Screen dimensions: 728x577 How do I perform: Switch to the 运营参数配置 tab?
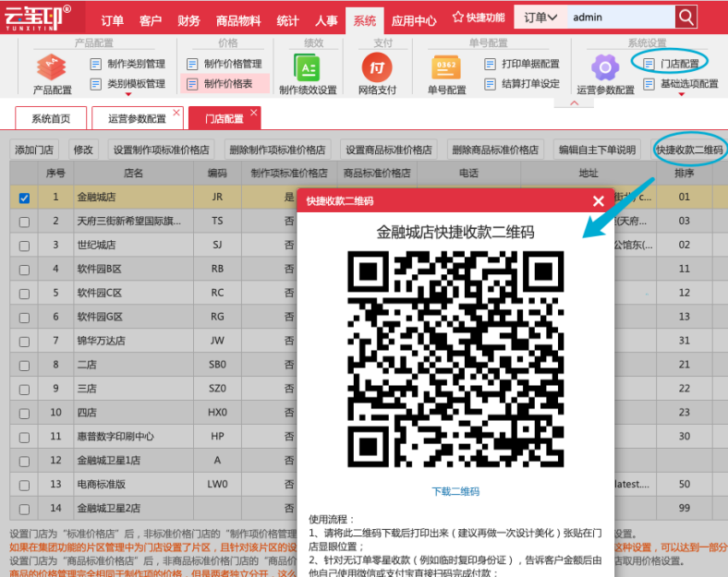[137, 119]
